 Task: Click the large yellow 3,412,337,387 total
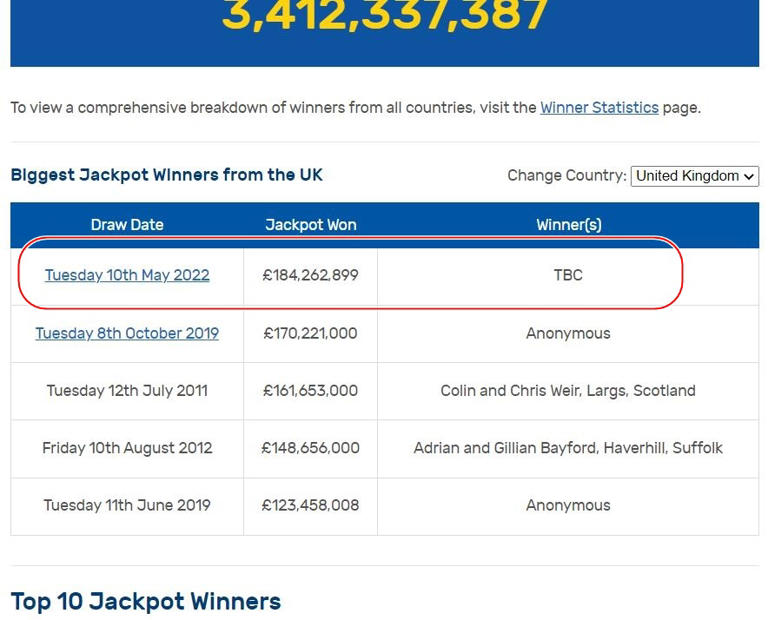click(385, 15)
